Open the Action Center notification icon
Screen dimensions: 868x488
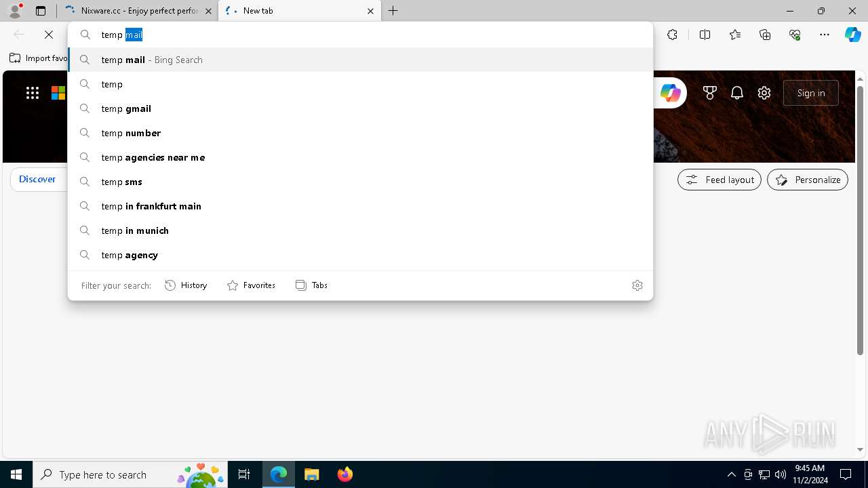pos(846,474)
